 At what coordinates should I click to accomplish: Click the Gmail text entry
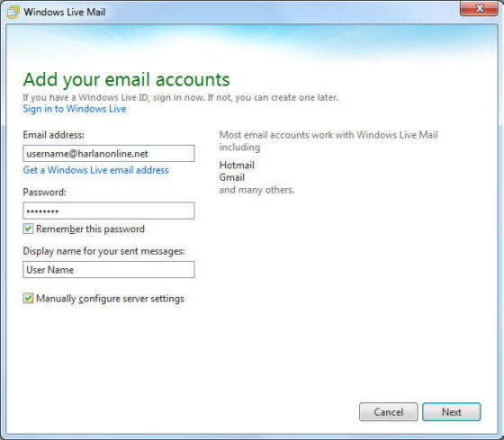click(x=232, y=177)
